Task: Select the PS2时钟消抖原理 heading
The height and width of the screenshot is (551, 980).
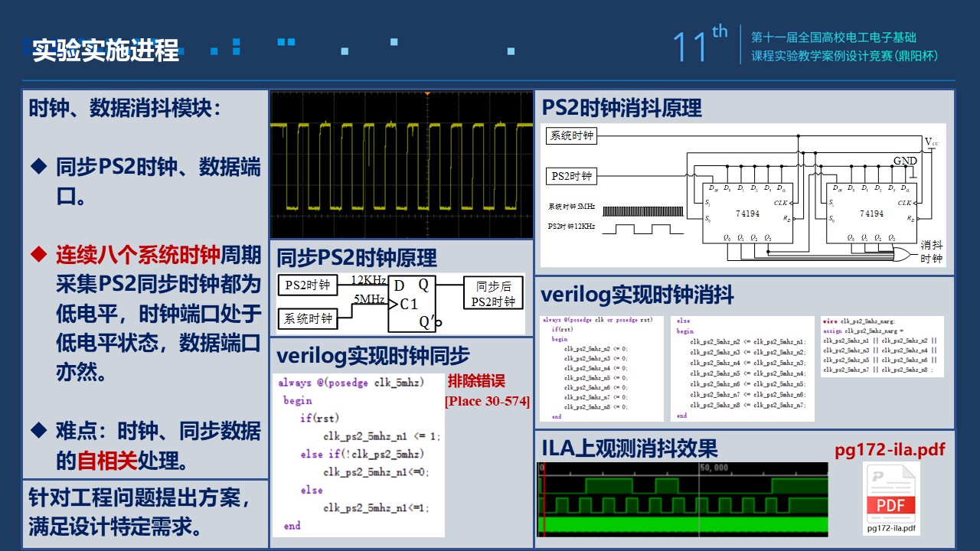Action: pyautogui.click(x=622, y=108)
